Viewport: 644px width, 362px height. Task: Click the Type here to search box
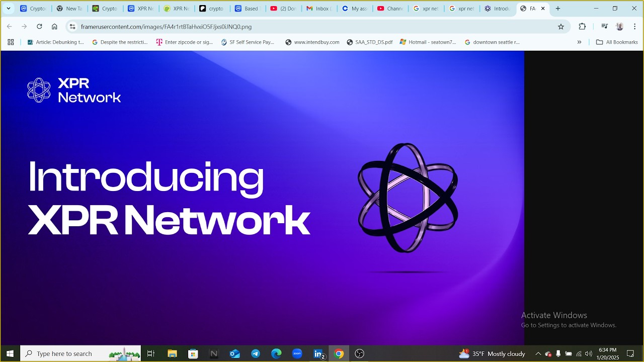tap(80, 353)
